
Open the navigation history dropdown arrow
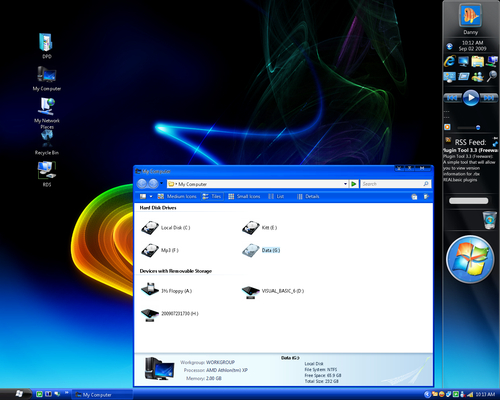[x=162, y=183]
